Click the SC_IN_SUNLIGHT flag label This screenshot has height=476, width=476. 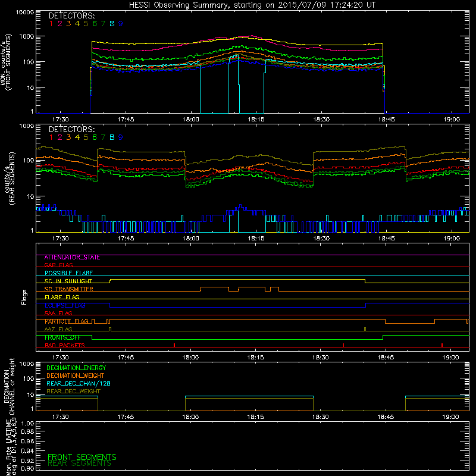coord(68,281)
